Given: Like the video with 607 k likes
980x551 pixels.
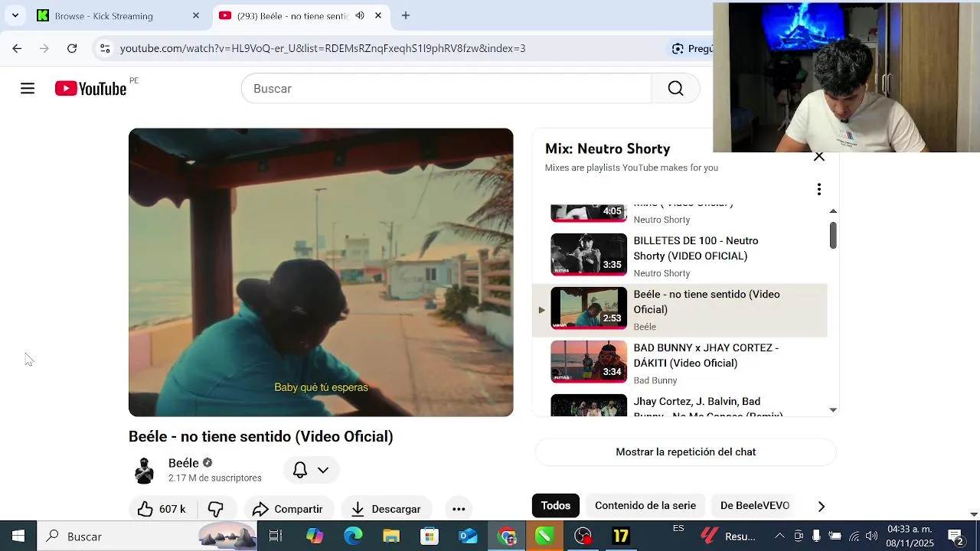Looking at the screenshot, I should click(162, 509).
